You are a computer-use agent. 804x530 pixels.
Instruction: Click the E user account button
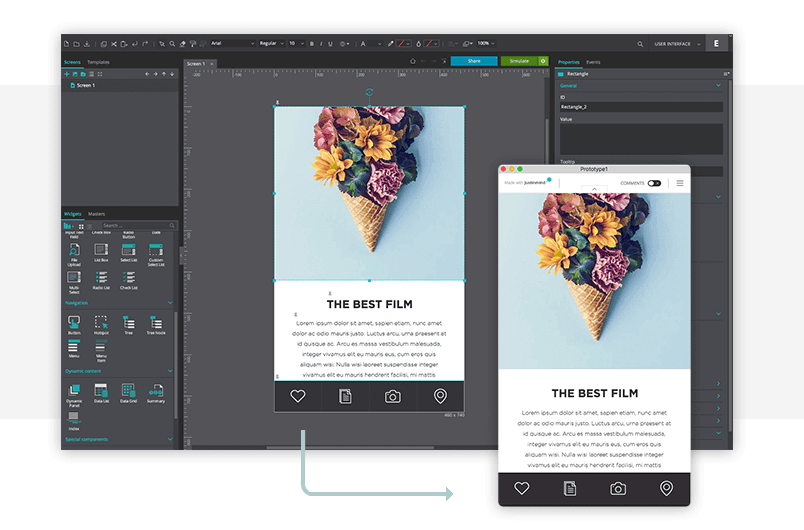coord(716,44)
